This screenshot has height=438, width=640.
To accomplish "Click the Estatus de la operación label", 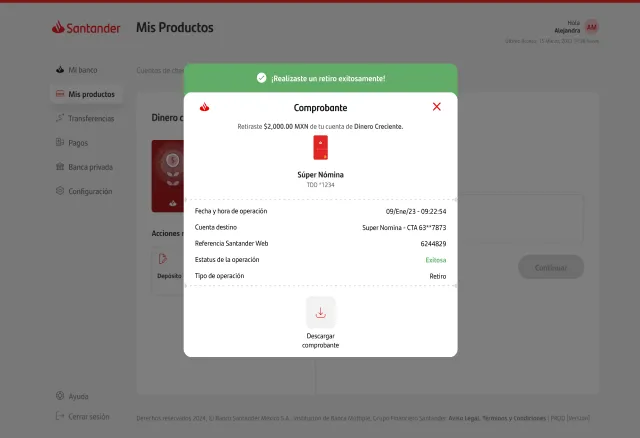I will tap(227, 260).
